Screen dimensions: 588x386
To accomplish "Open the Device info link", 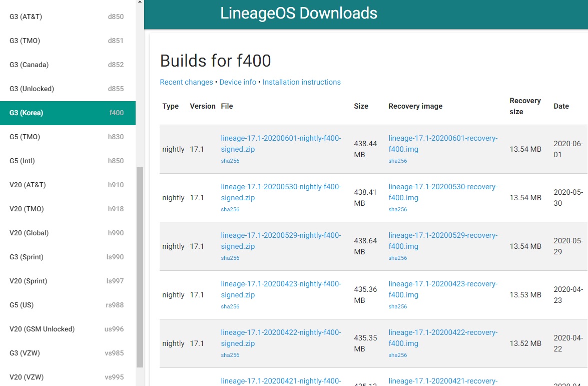I will (238, 82).
